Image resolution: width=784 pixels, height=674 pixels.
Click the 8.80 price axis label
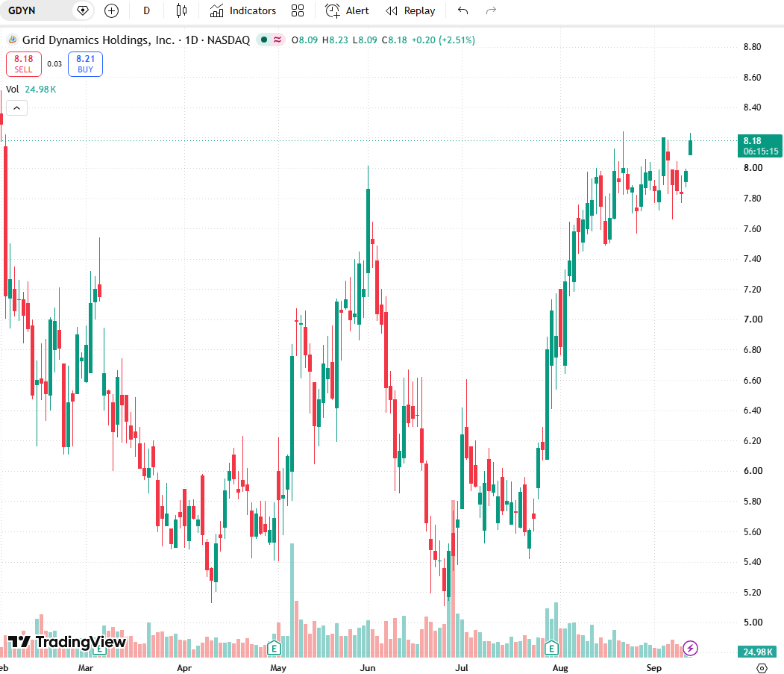click(752, 47)
